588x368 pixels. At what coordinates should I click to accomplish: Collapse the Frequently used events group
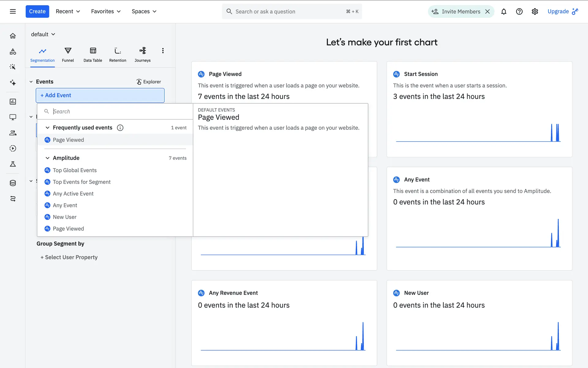[47, 128]
